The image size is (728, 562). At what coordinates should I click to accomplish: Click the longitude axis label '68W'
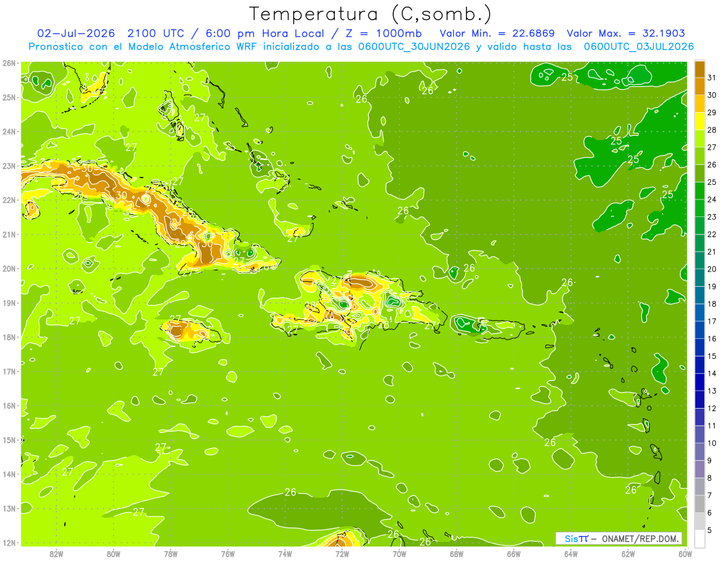(456, 554)
